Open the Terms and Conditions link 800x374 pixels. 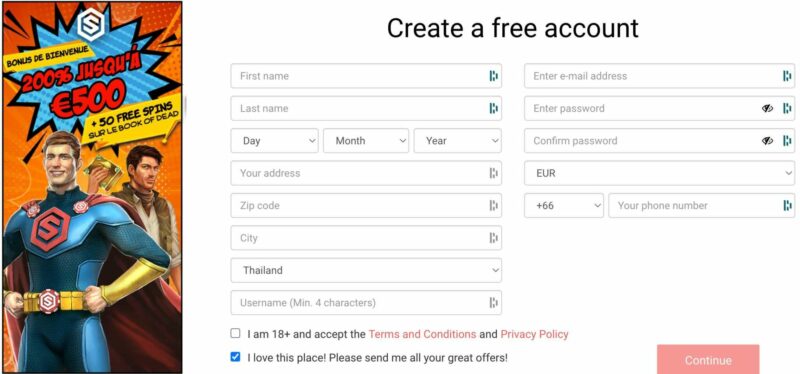coord(422,334)
